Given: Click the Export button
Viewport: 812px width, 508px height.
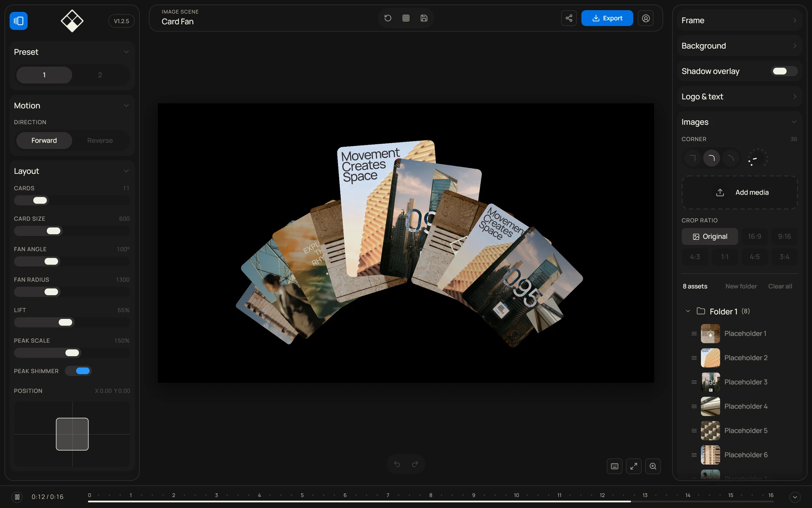Looking at the screenshot, I should [x=607, y=18].
